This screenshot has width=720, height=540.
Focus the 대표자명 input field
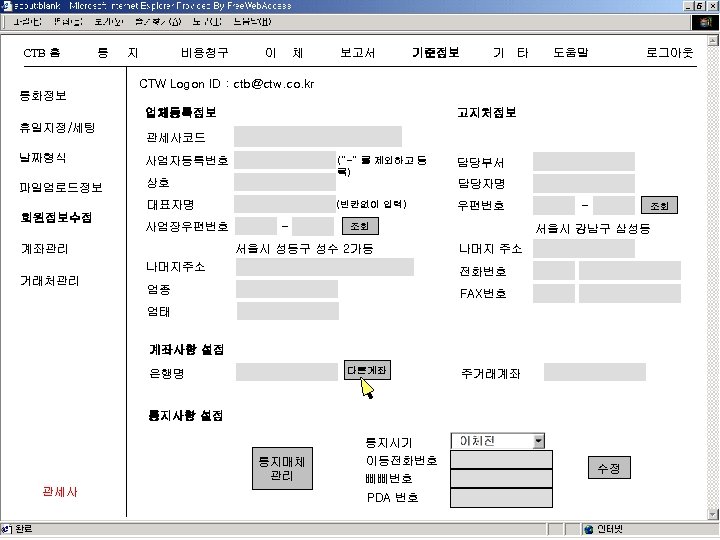click(285, 204)
